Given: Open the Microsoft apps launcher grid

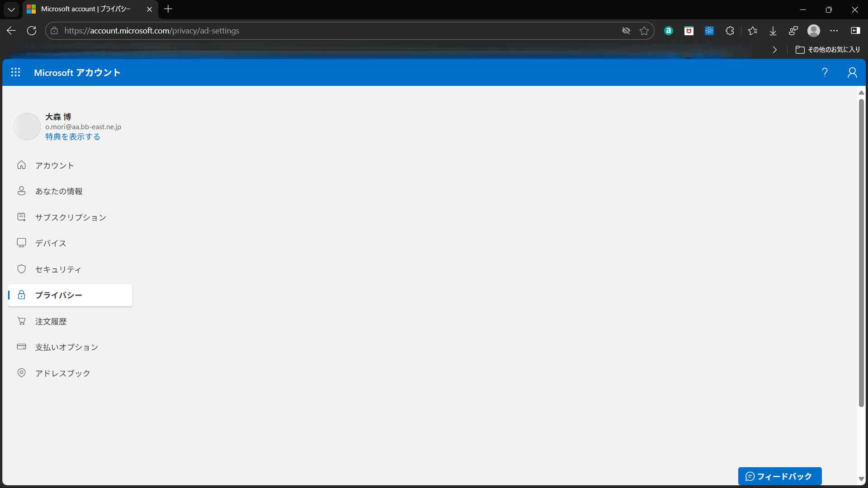Looking at the screenshot, I should (x=15, y=72).
